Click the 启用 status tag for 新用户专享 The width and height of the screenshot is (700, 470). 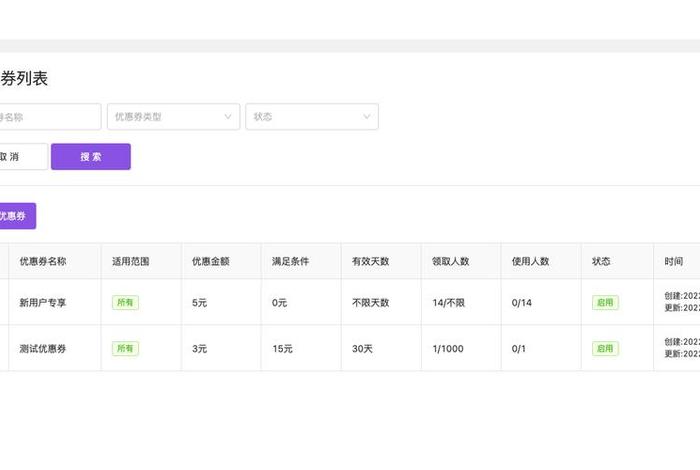pos(605,303)
